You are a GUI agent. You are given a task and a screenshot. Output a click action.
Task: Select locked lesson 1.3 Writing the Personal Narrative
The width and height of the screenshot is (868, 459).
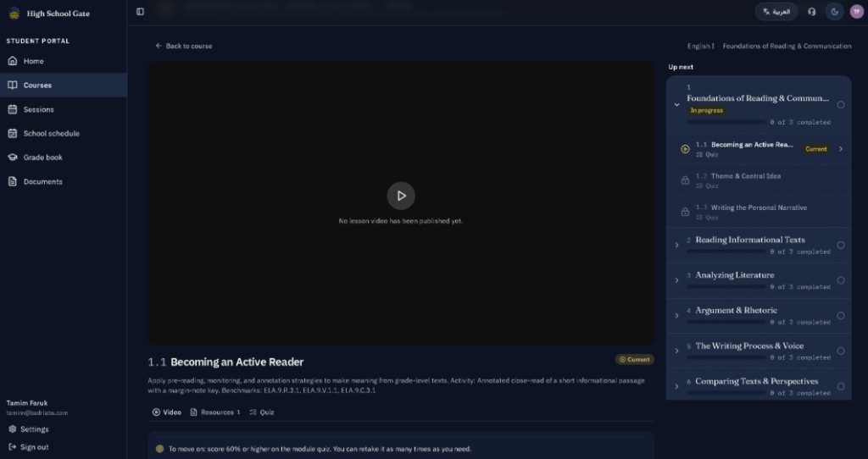point(759,212)
